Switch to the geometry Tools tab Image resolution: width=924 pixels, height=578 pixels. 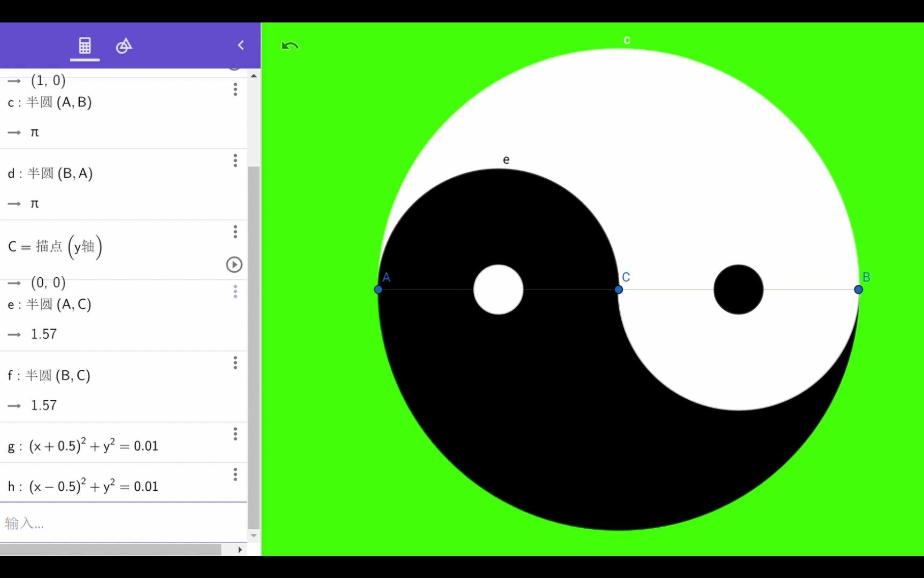(124, 45)
